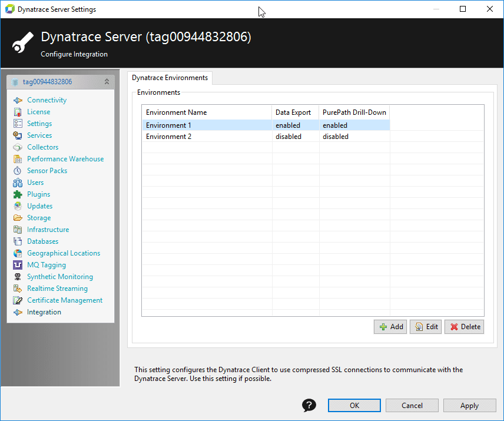This screenshot has width=504, height=421.
Task: Click the Services icon in sidebar
Action: 18,135
